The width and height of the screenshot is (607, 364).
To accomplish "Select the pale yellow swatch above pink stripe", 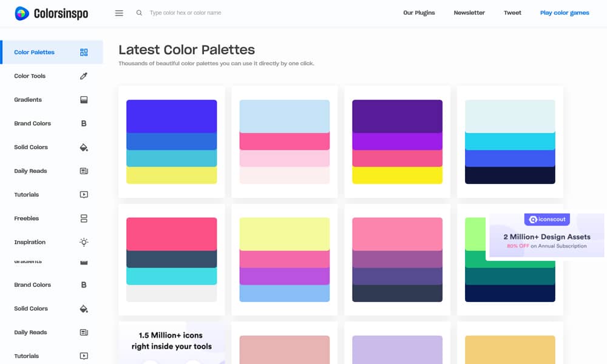I will point(285,234).
